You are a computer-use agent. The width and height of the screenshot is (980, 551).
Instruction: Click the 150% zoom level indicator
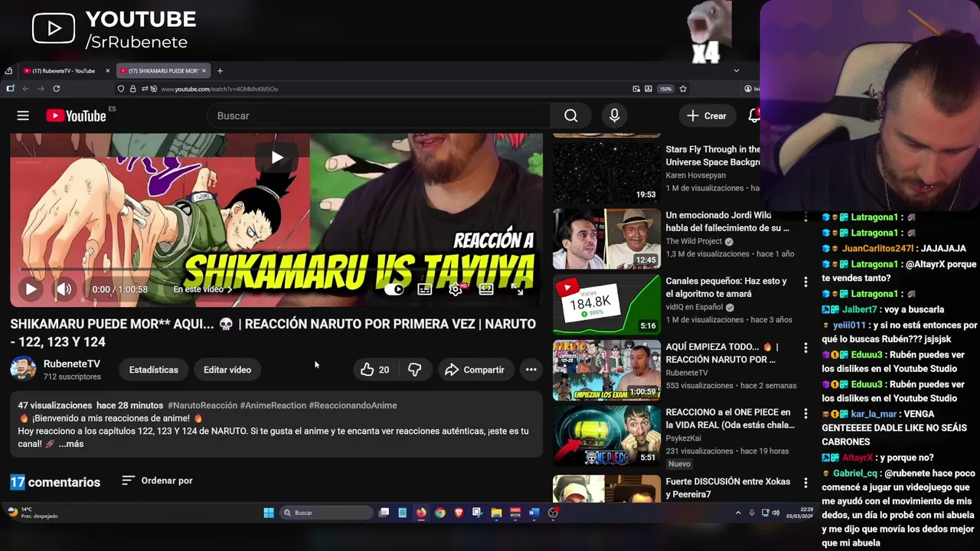pos(666,89)
